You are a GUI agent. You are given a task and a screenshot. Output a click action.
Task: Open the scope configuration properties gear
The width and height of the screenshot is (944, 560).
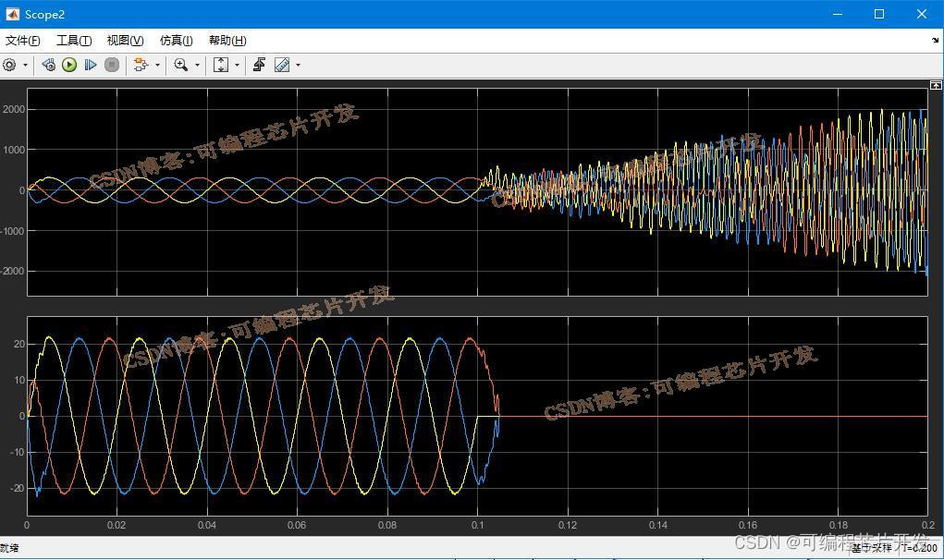coord(9,65)
